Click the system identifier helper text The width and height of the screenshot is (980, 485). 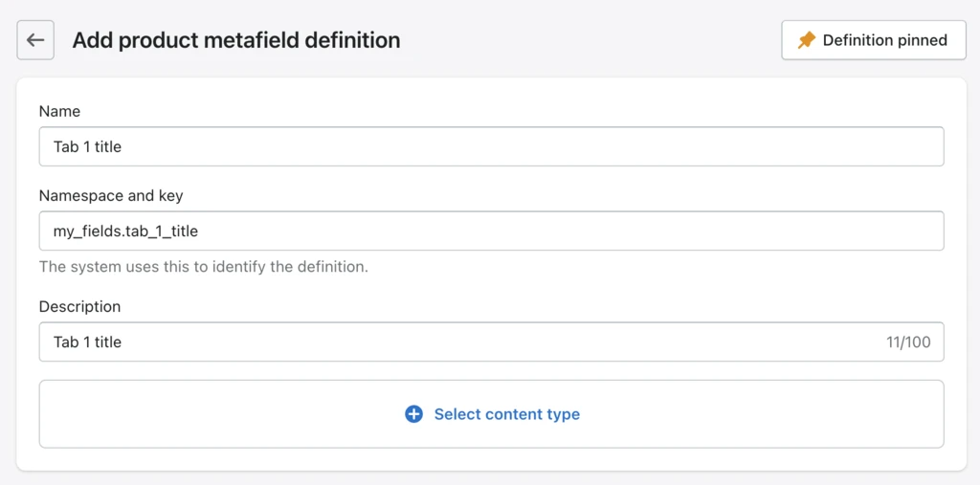[x=203, y=267]
